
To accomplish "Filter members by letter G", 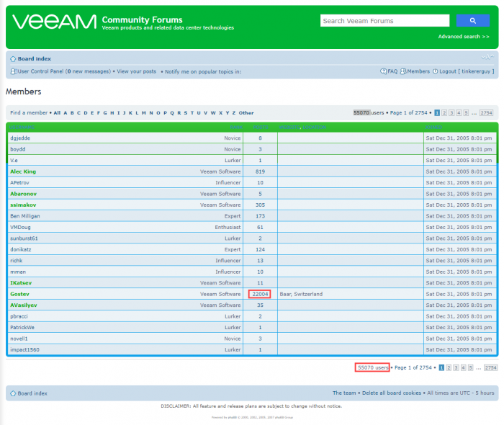I will click(105, 113).
